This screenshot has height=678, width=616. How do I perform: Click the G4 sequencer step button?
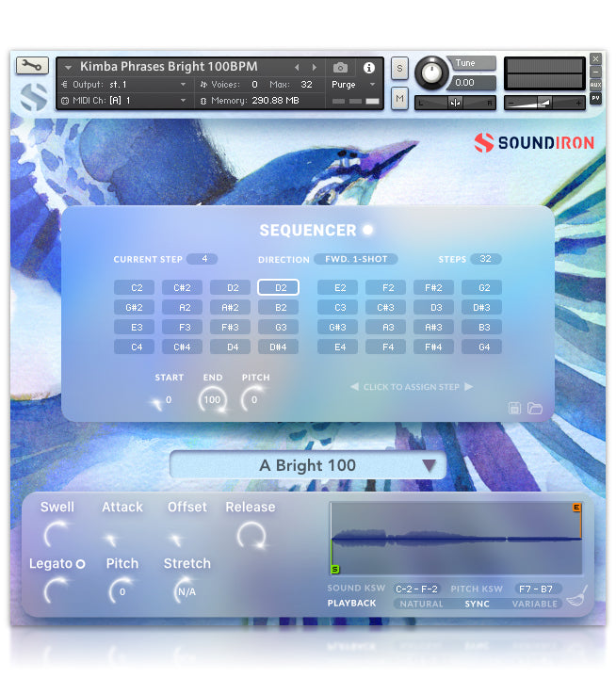(483, 347)
